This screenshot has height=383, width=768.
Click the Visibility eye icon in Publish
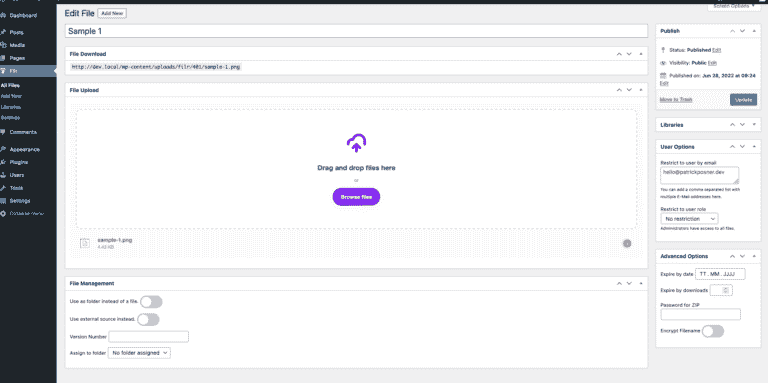click(663, 63)
